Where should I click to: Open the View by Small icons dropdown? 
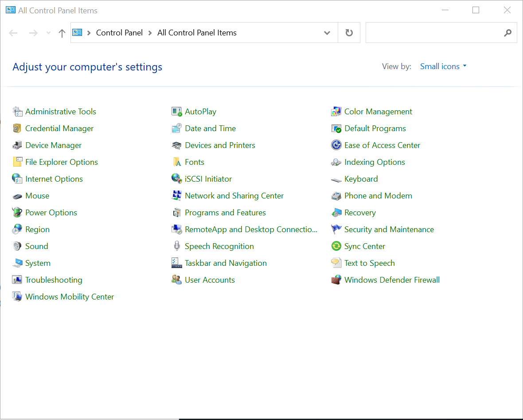[x=443, y=66]
